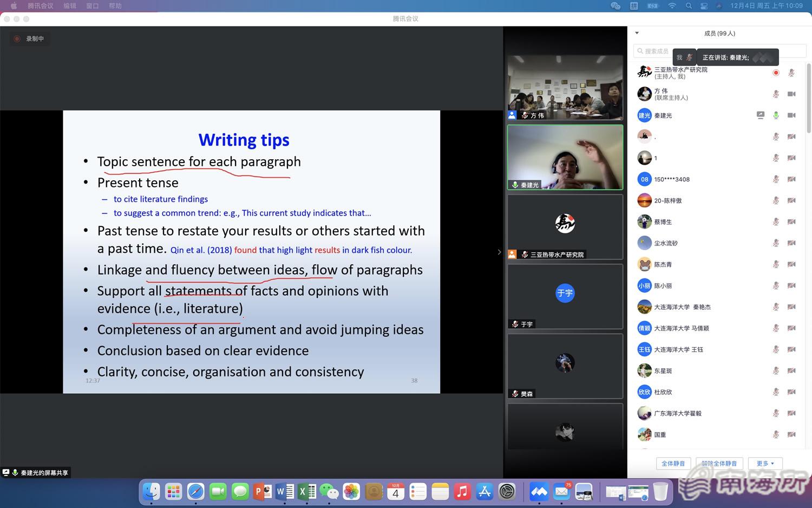Click the 解除全体静音 button
812x508 pixels.
pos(719,464)
